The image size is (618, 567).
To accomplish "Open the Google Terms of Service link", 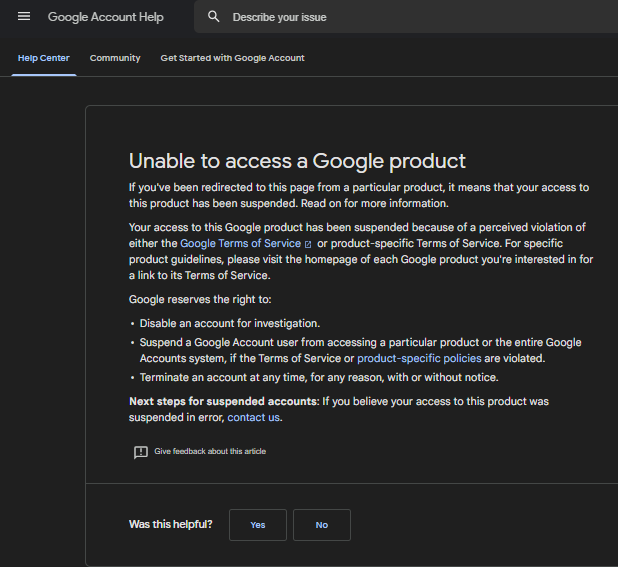I will pos(240,243).
